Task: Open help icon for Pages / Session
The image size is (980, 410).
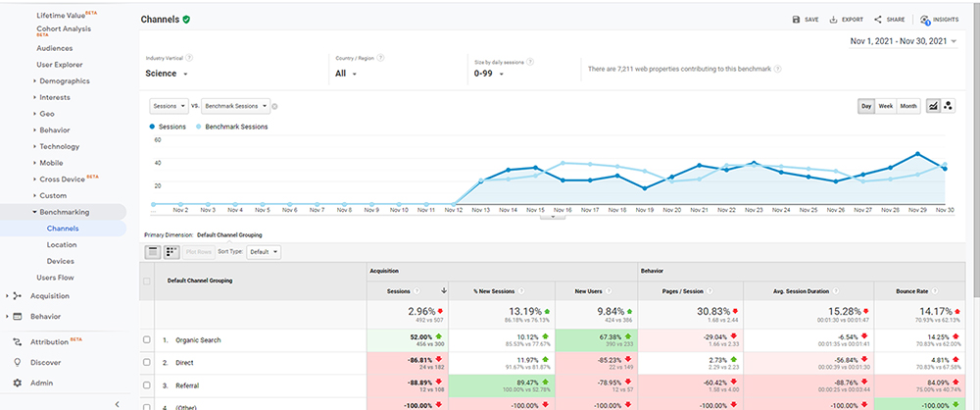Action: coord(709,290)
